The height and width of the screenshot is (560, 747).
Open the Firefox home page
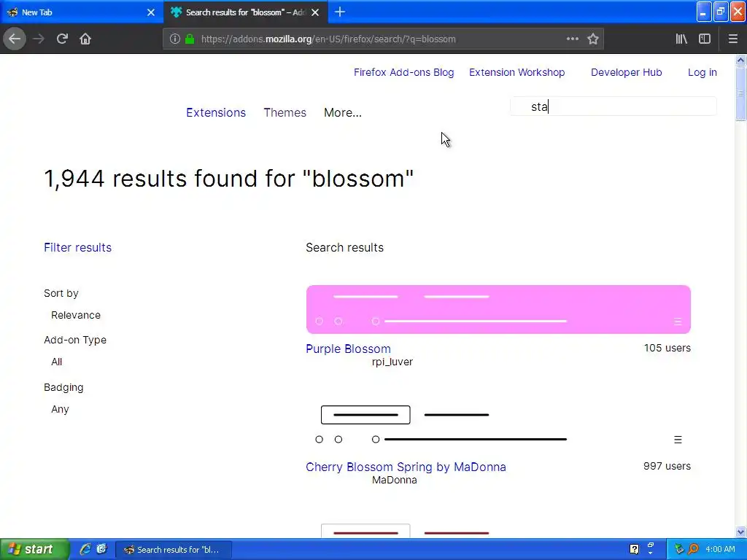click(x=85, y=39)
